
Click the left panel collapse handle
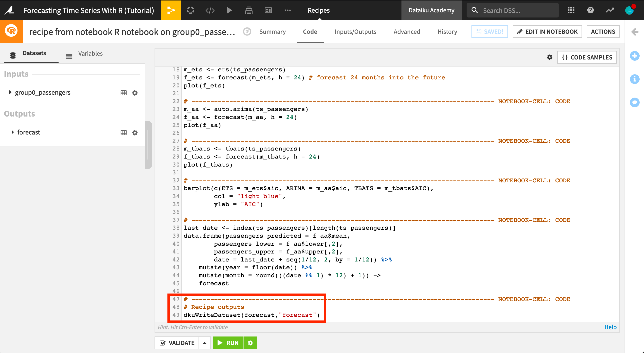148,145
